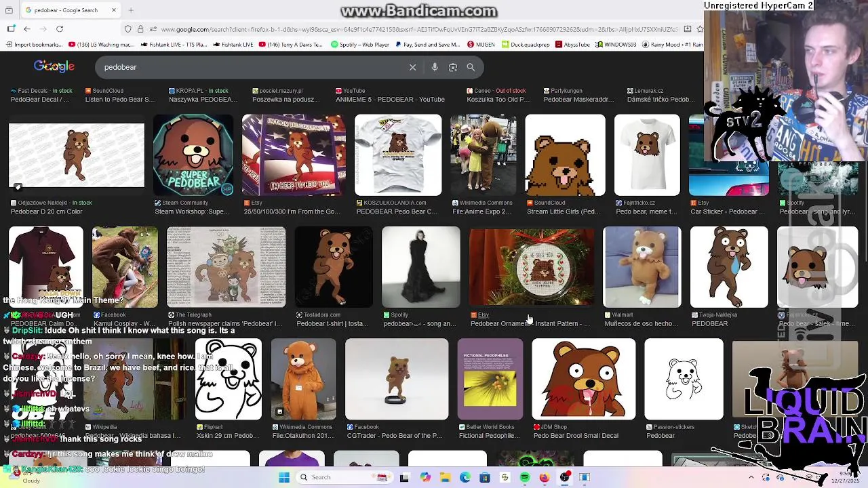Click the tracking protection shield icon
Screen dimensions: 868x488
pos(127,29)
